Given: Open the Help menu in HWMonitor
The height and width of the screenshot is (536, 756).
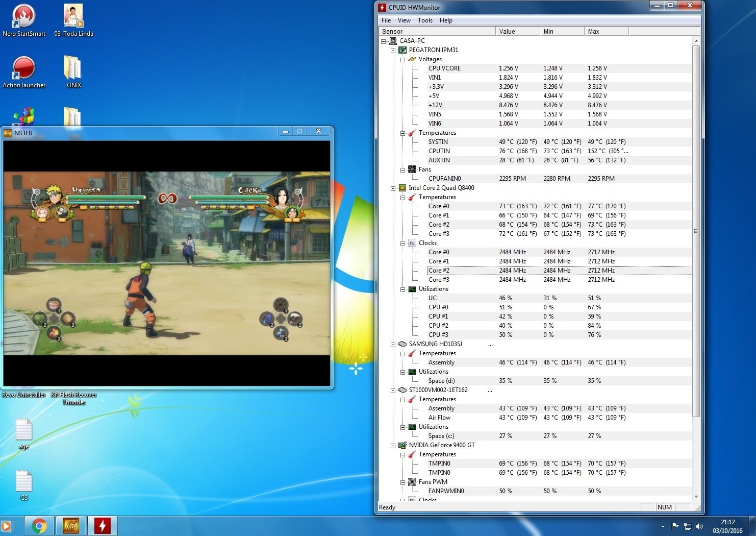Looking at the screenshot, I should click(446, 20).
